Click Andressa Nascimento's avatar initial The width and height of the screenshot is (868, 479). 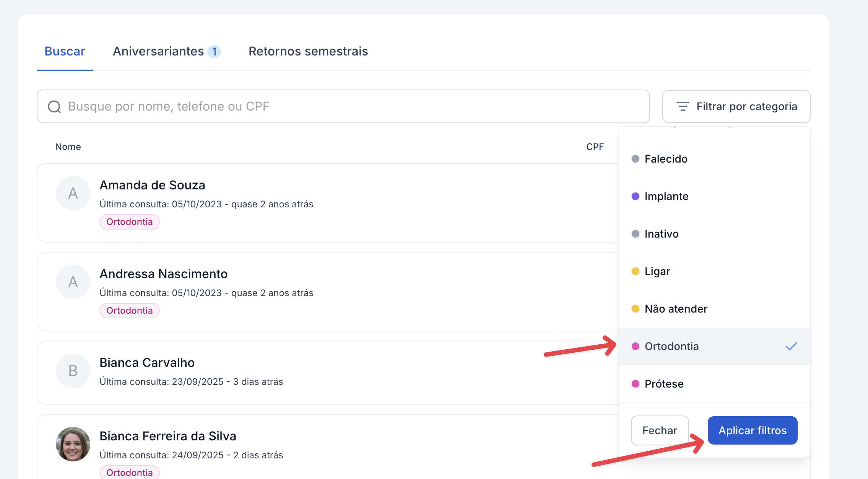[x=73, y=282]
